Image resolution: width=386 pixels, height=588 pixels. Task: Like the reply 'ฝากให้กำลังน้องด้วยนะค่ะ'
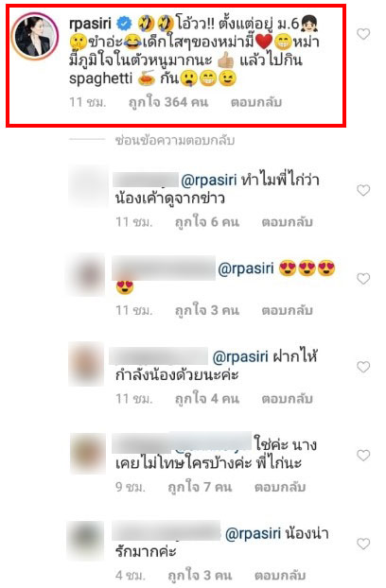tap(363, 367)
